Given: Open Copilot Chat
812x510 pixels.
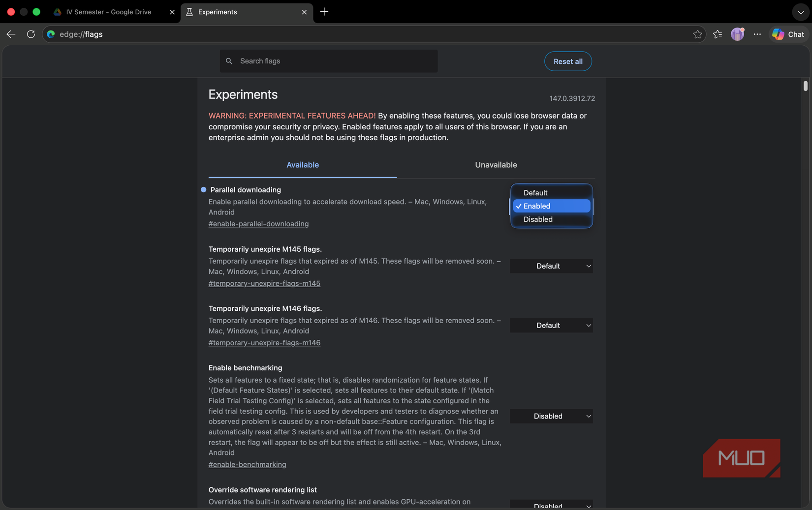Looking at the screenshot, I should (788, 34).
